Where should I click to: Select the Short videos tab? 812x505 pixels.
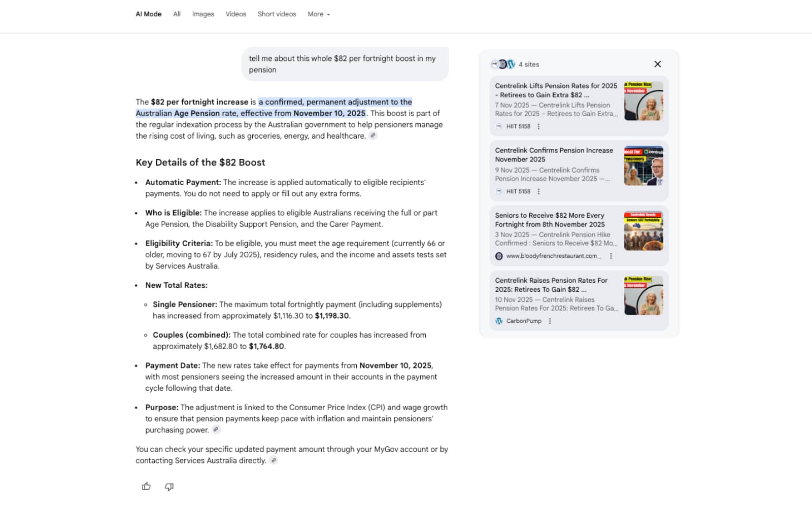click(277, 14)
